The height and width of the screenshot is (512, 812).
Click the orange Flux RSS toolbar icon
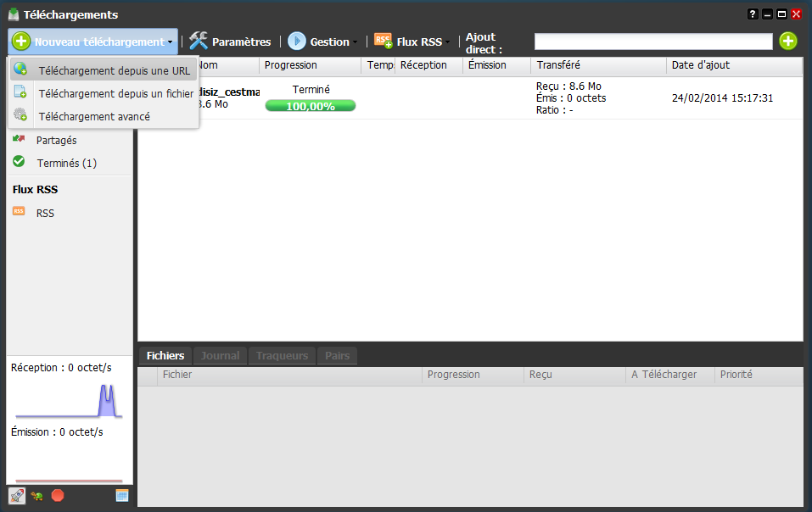pos(384,41)
